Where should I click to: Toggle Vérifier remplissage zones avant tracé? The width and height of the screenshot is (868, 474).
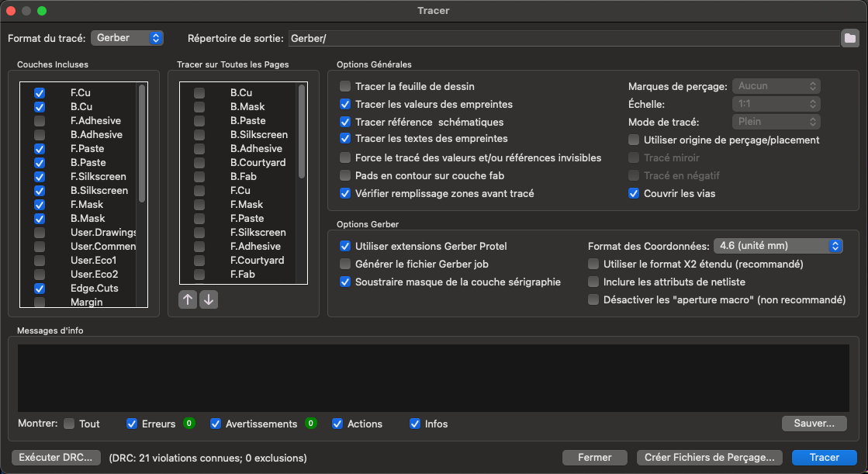345,193
